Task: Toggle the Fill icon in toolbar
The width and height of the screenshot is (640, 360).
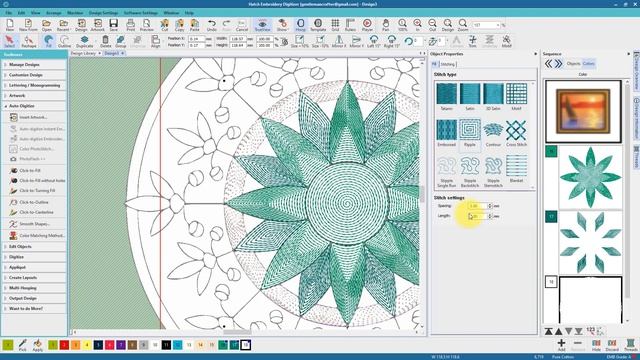Action: click(x=49, y=41)
